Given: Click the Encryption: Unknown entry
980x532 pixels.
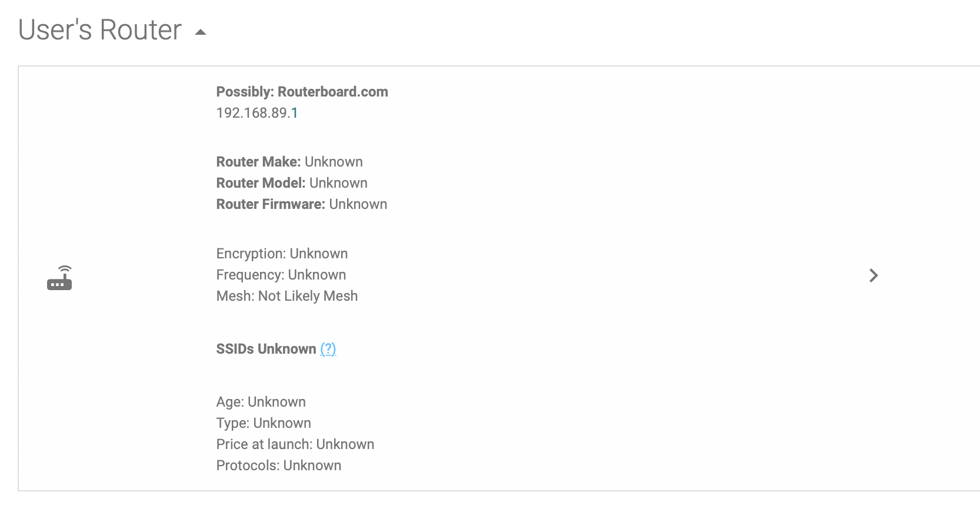Looking at the screenshot, I should (x=282, y=254).
